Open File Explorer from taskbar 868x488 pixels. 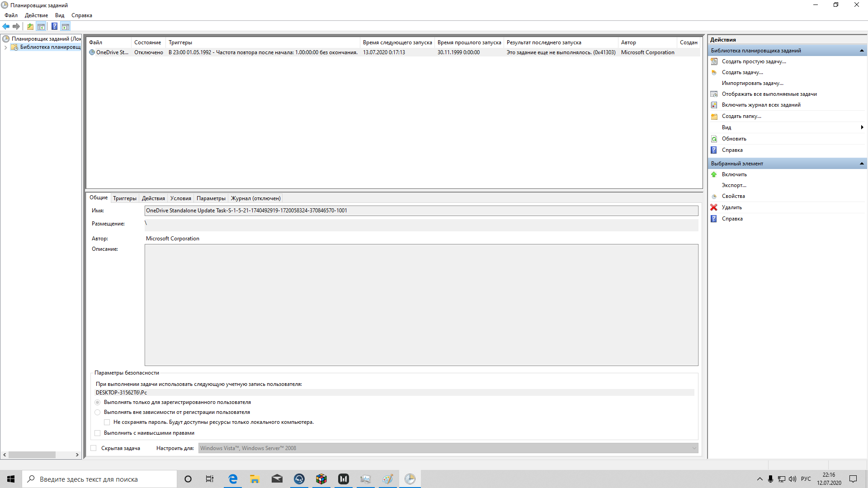tap(255, 479)
